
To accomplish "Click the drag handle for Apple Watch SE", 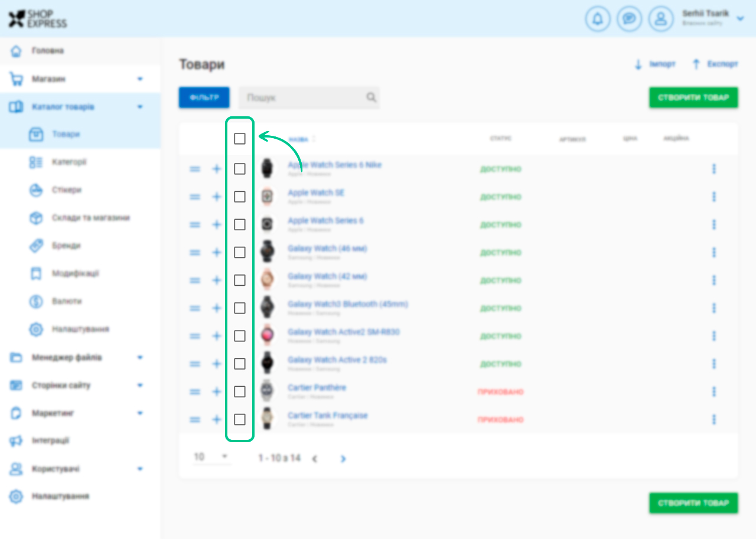I will pos(195,197).
